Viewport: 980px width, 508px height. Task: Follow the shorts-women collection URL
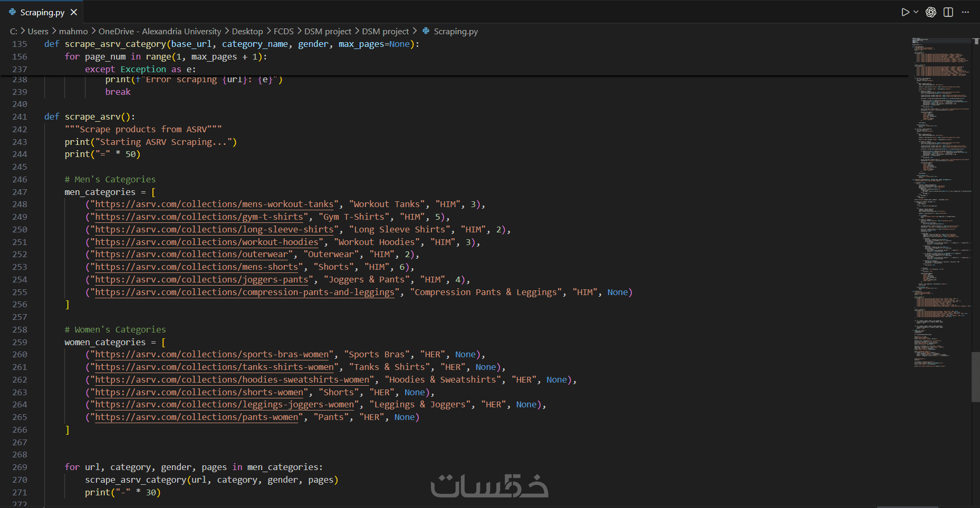[199, 393]
